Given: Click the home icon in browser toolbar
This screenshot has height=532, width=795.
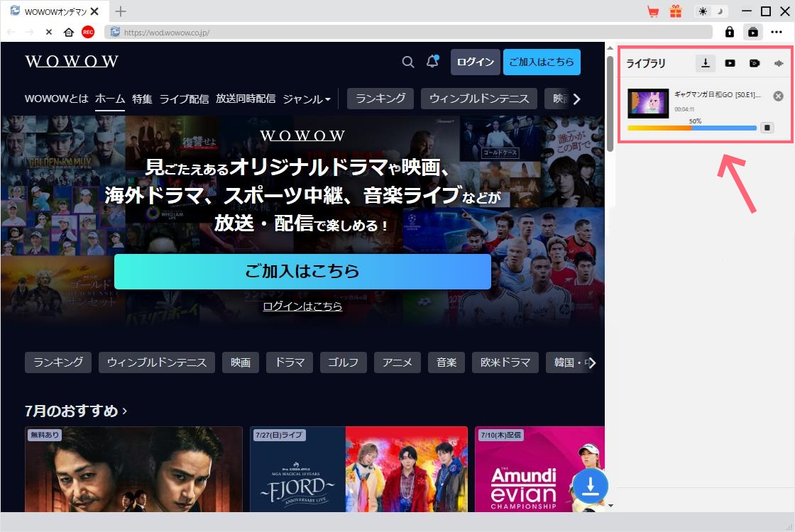Looking at the screenshot, I should 69,32.
